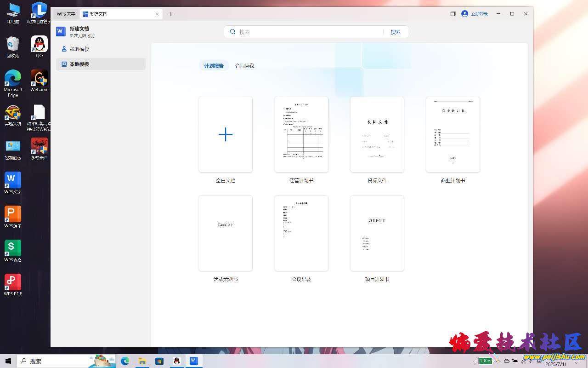Open Microsoft Edge from the taskbar
The height and width of the screenshot is (368, 588).
(x=125, y=361)
